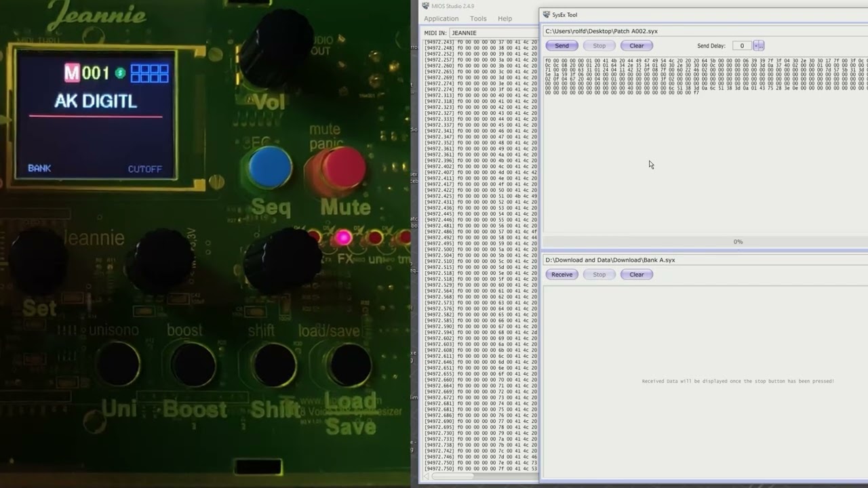Click the SysEx Tool window icon
868x488 pixels.
tap(547, 15)
